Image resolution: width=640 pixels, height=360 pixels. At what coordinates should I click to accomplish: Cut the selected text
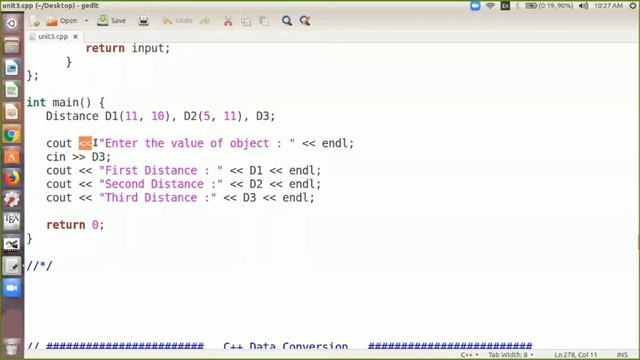(228, 21)
